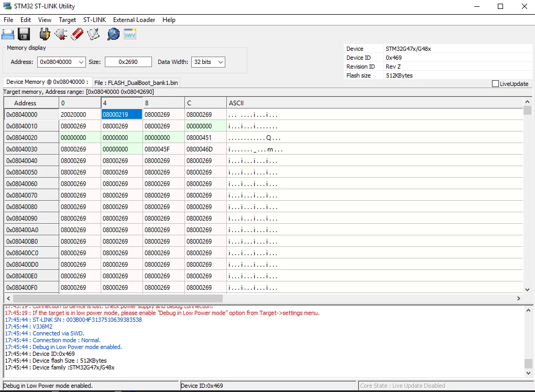535x392 pixels.
Task: Expand the Address combo box dropdown
Action: pos(81,62)
